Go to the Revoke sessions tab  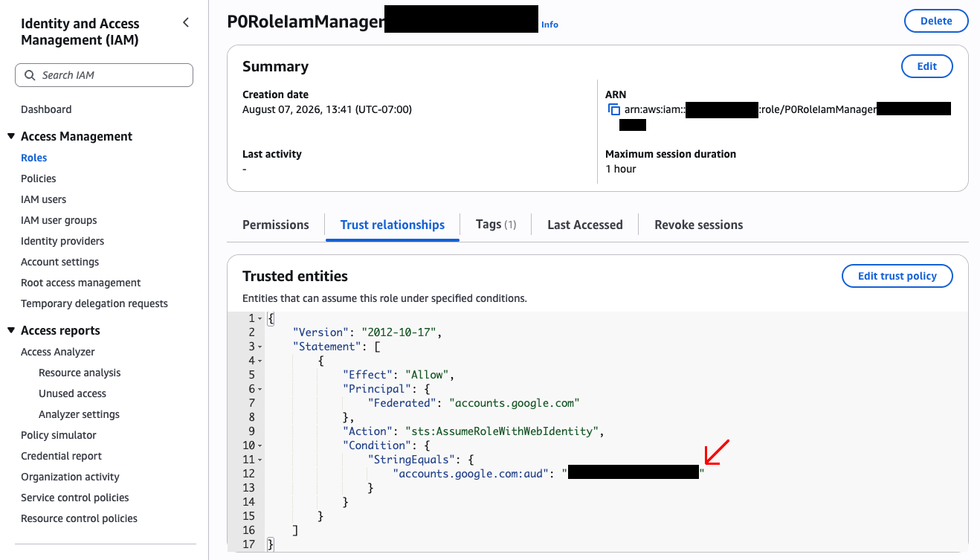point(699,225)
